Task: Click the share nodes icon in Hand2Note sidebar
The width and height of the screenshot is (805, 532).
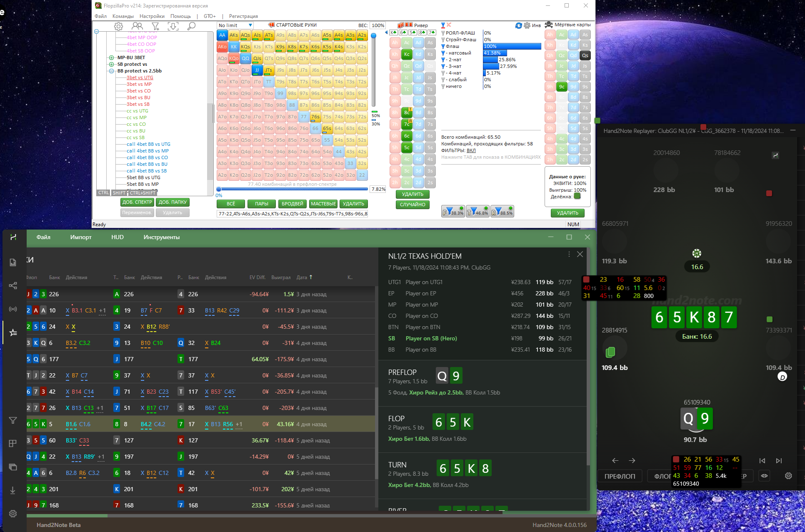Action: (x=13, y=285)
